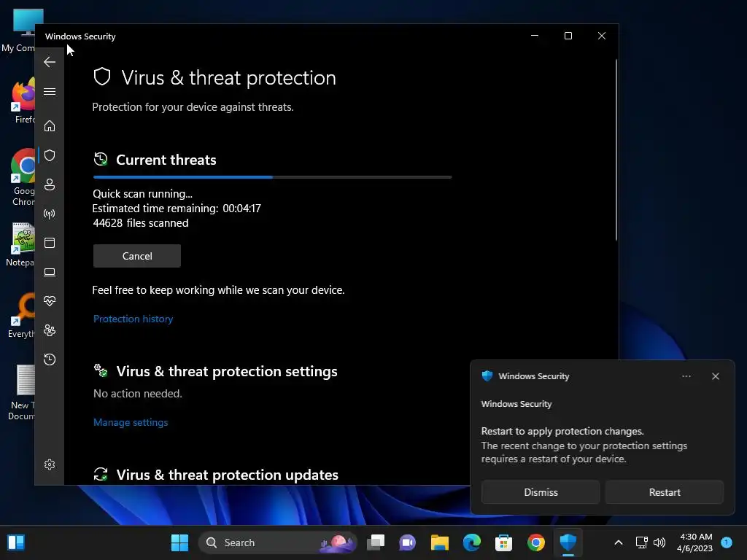
Task: Click the 'Estimated time remaining: 00:04:17' text
Action: tap(177, 208)
